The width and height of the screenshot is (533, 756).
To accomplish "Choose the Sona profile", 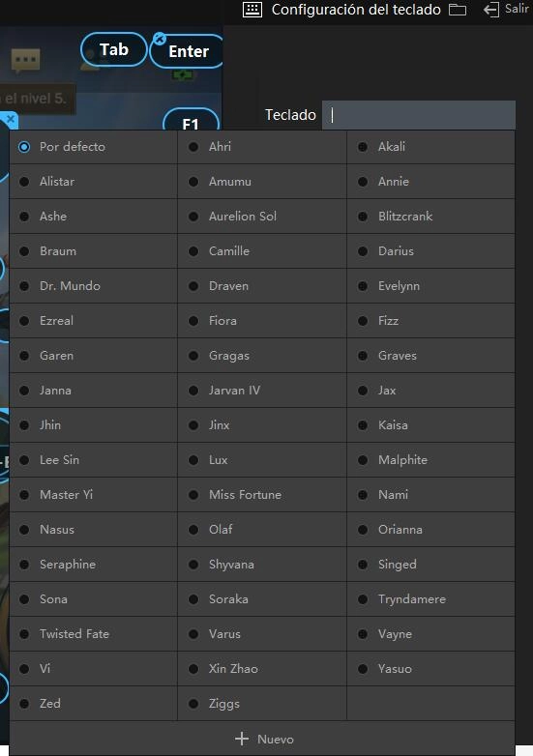I will 94,598.
